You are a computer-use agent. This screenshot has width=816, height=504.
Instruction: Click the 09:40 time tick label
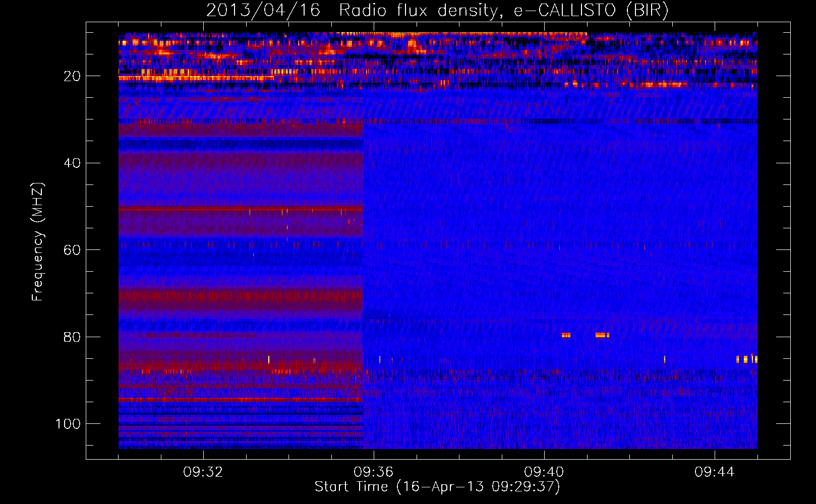point(544,472)
